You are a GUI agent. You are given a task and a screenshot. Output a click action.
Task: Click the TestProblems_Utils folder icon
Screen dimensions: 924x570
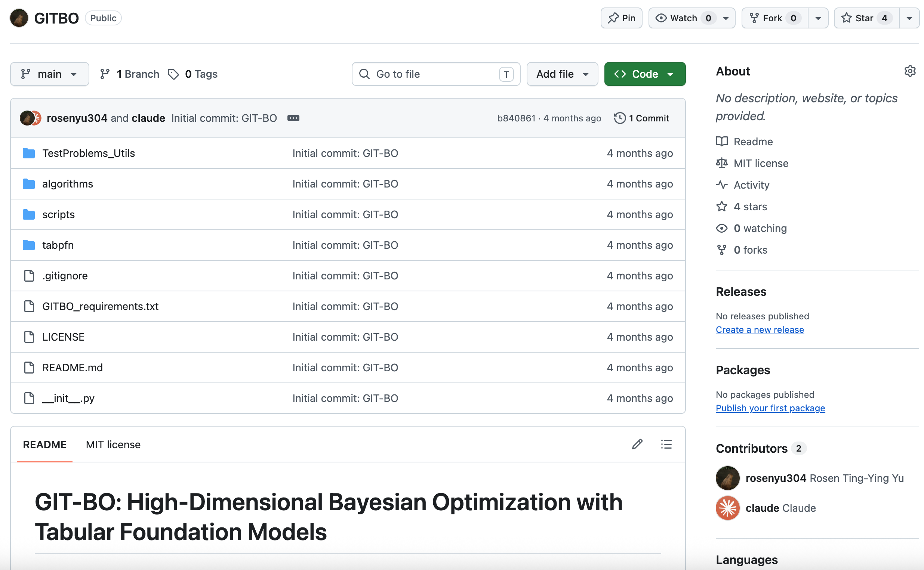(29, 153)
